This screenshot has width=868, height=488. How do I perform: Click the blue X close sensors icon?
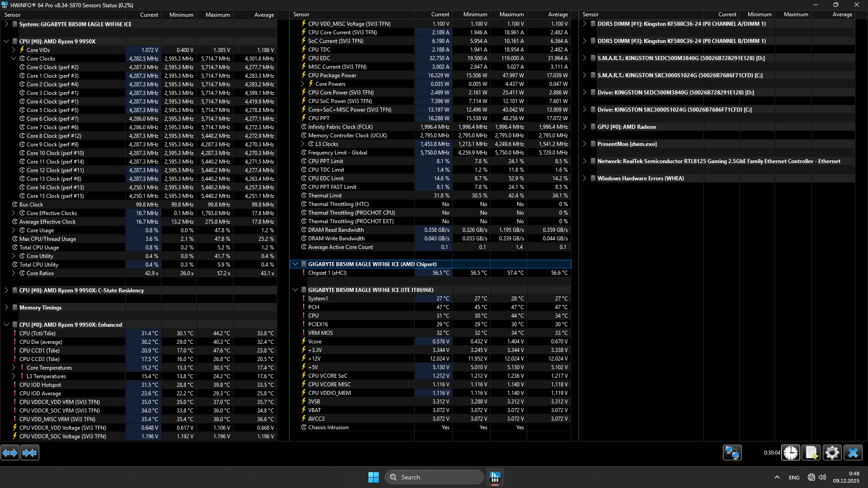pos(853,452)
